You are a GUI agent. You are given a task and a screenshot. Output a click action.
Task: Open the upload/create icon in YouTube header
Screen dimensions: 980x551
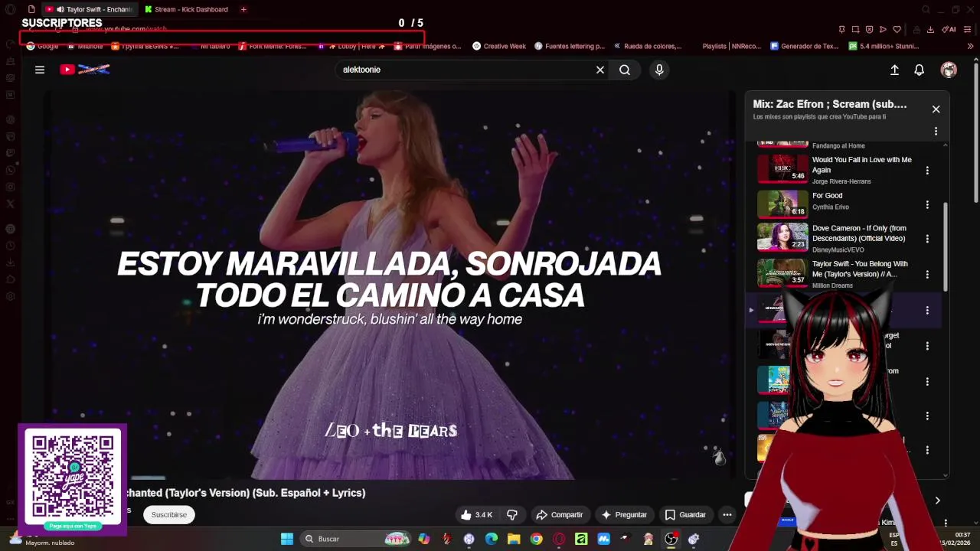[x=894, y=70]
